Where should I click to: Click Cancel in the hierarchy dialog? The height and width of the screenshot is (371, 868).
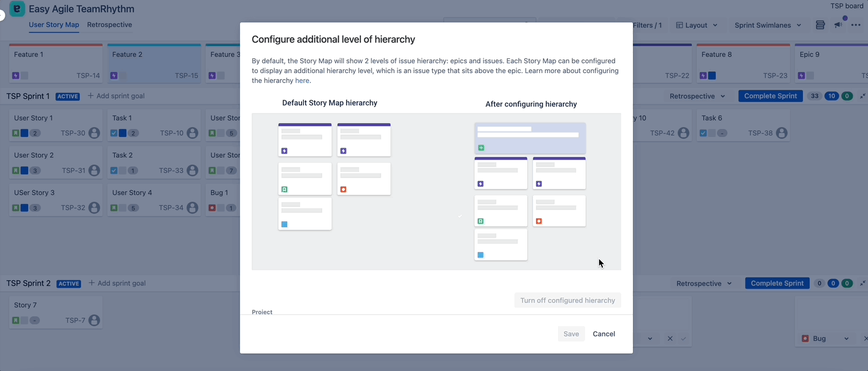[x=603, y=334]
